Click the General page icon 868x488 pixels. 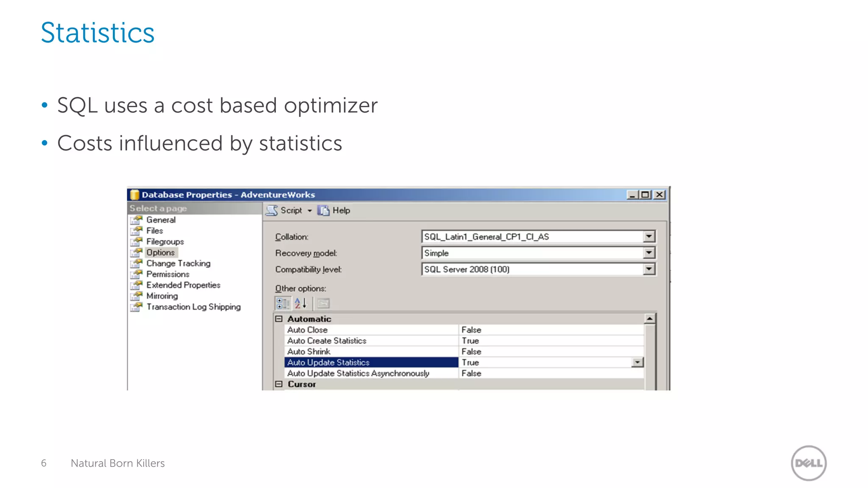pos(136,220)
